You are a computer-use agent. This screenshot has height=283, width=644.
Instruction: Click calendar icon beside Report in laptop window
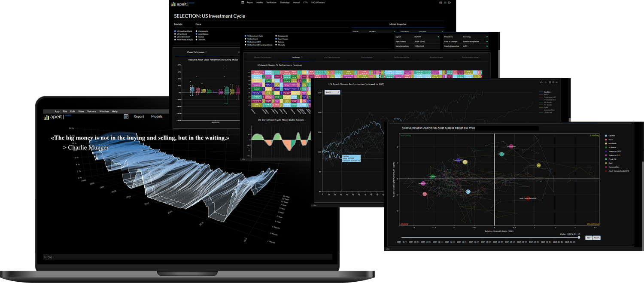(x=126, y=116)
